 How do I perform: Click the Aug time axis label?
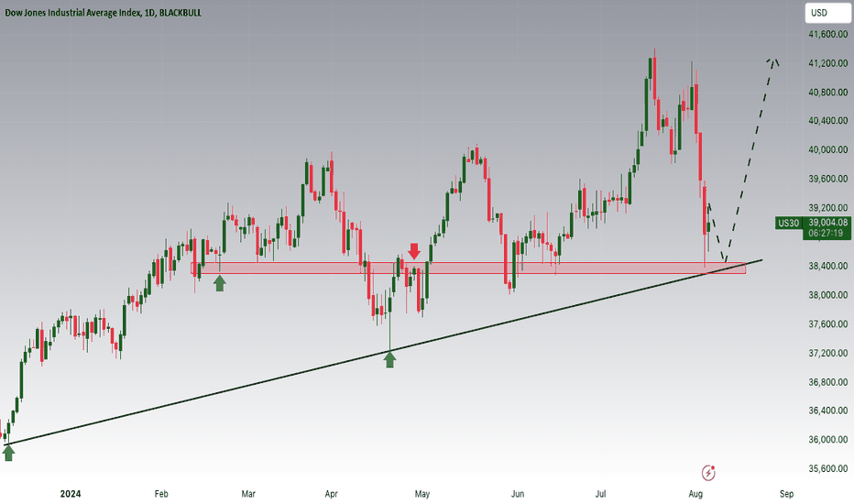pos(695,494)
